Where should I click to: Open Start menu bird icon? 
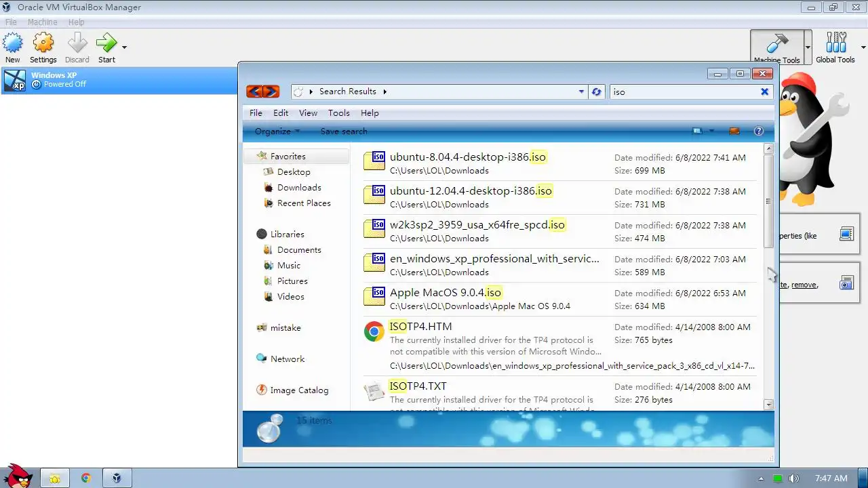coord(16,477)
